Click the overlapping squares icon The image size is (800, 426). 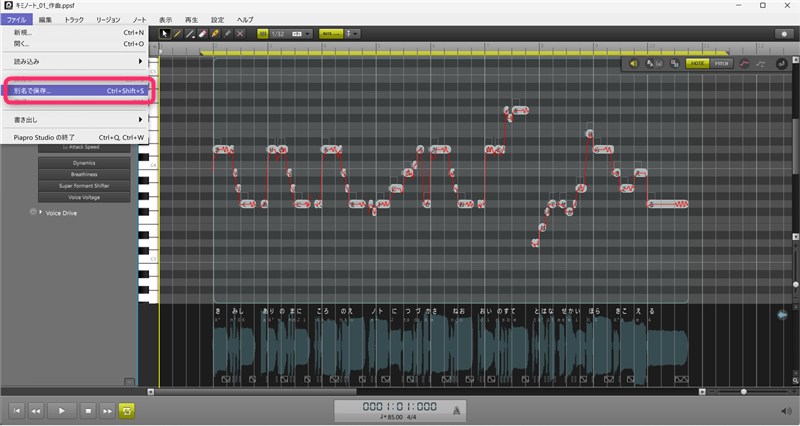[x=674, y=64]
